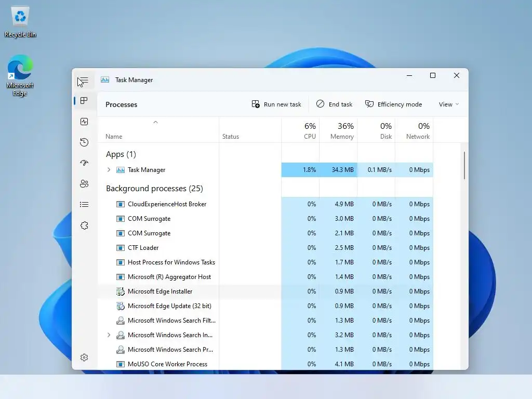
Task: Select Microsoft Edge Update (32 bit) name
Action: coord(169,305)
